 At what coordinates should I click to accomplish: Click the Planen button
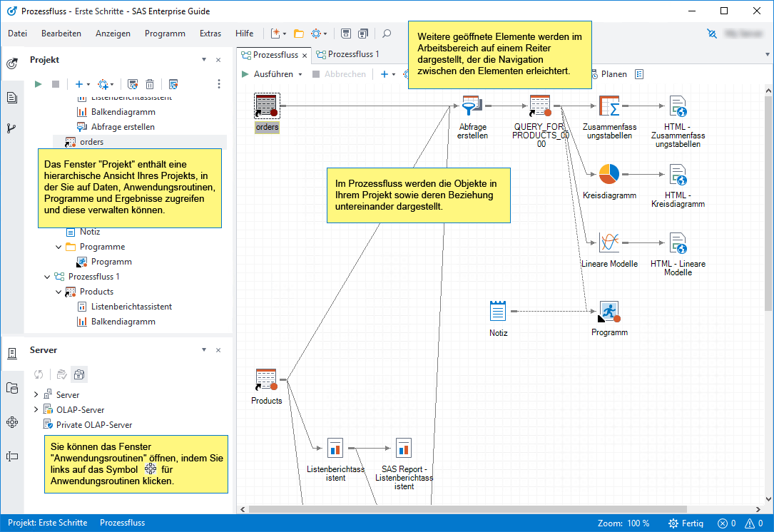coord(609,74)
